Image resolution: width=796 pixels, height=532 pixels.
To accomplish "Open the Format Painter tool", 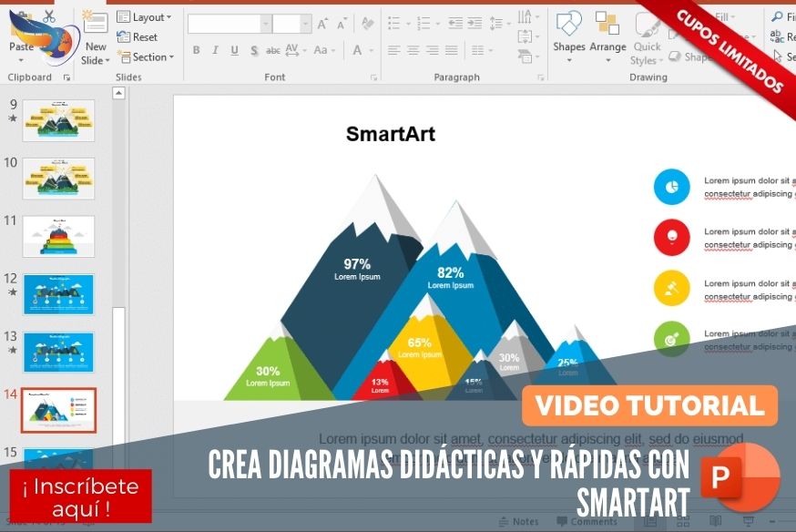I will pyautogui.click(x=367, y=23).
